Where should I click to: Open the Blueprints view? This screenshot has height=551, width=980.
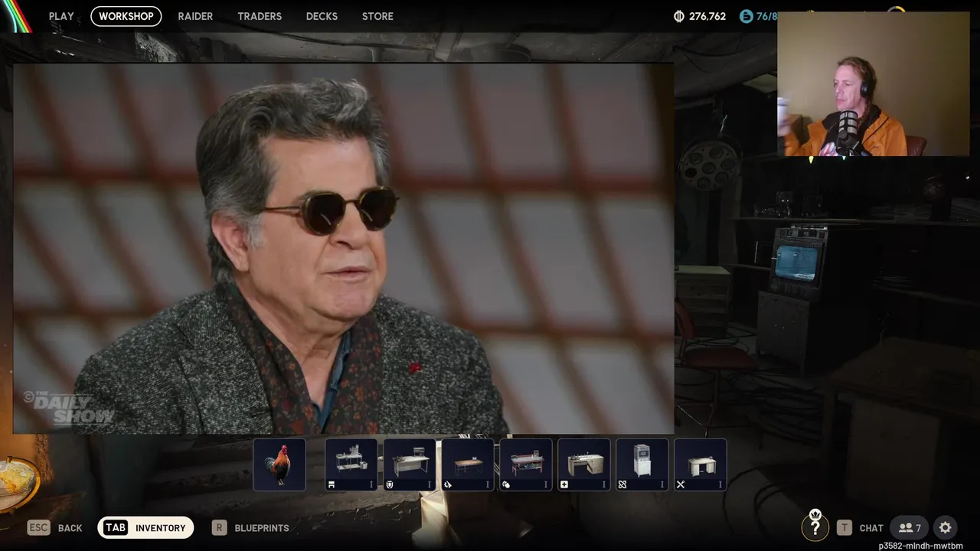pyautogui.click(x=262, y=528)
